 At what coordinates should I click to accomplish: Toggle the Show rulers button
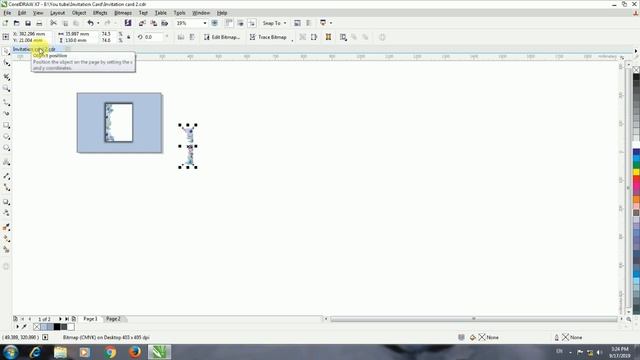click(x=229, y=23)
